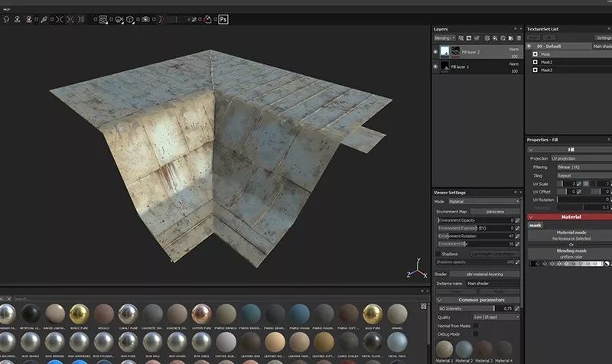Click the panorama Environment Map button
The height and width of the screenshot is (364, 612).
pyautogui.click(x=495, y=212)
